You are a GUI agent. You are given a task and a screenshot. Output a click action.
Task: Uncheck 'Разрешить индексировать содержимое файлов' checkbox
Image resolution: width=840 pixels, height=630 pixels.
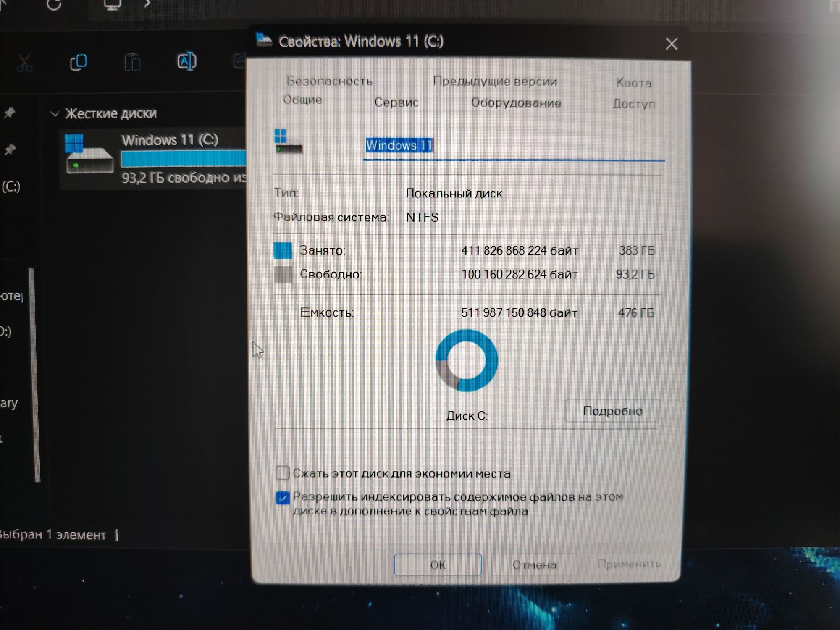(x=283, y=498)
